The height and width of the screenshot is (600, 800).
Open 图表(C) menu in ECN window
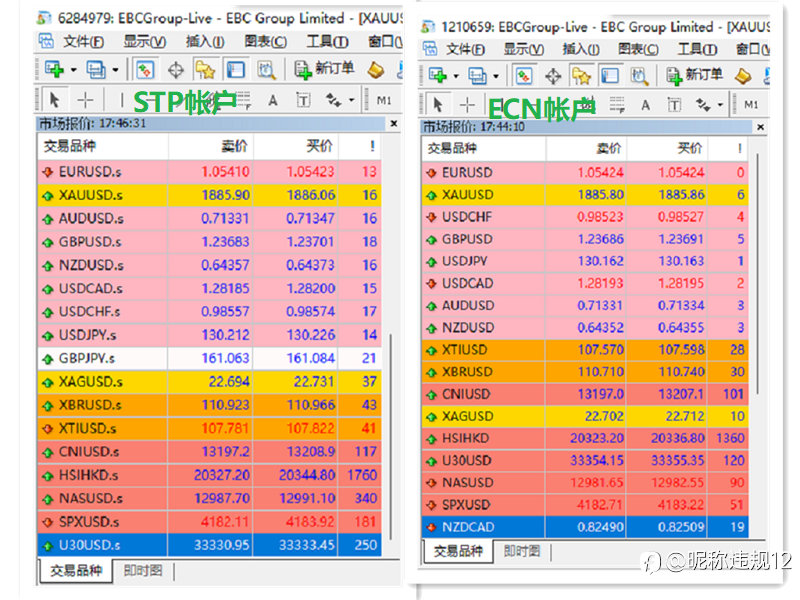click(x=638, y=49)
